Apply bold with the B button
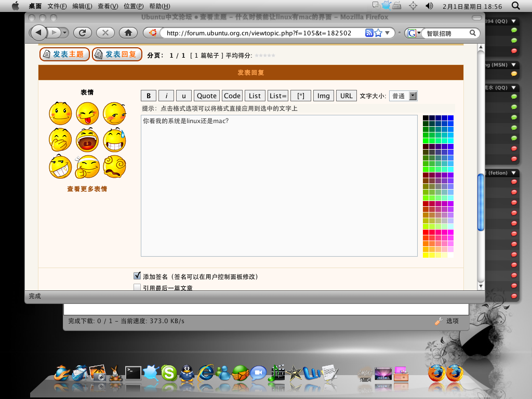 [x=149, y=96]
